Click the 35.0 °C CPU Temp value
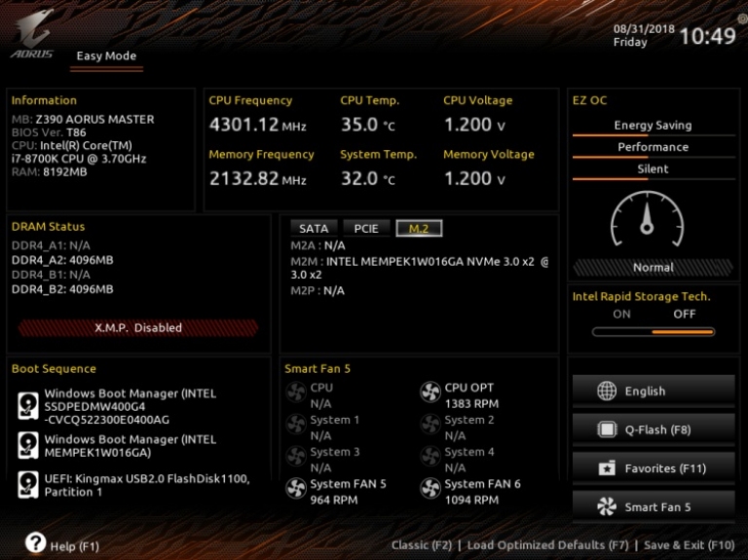The image size is (748, 560). coord(368,125)
